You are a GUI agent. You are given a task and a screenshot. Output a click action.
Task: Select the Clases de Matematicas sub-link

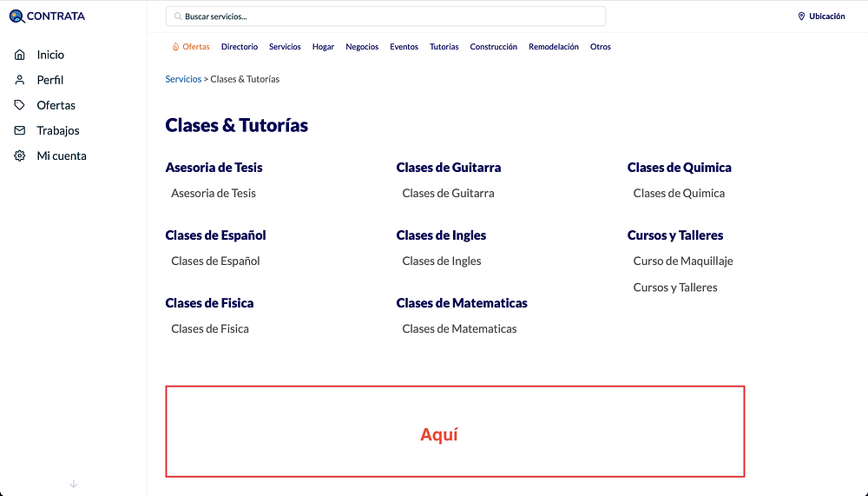click(459, 329)
